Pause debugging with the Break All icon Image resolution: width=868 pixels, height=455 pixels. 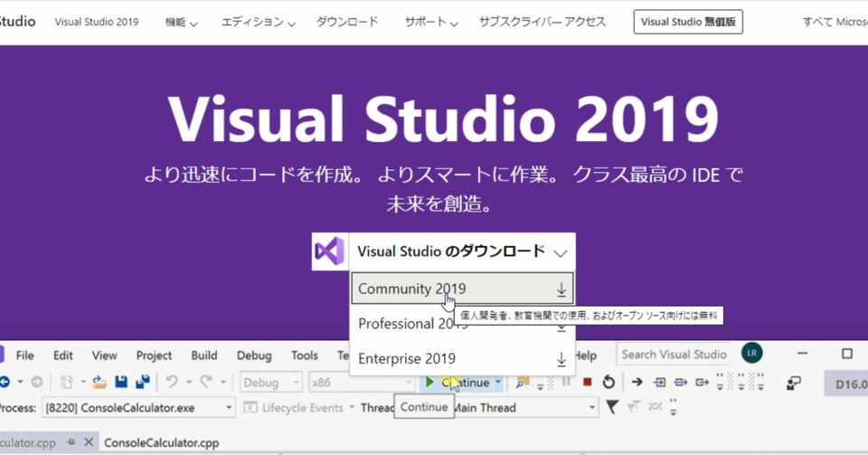(566, 382)
